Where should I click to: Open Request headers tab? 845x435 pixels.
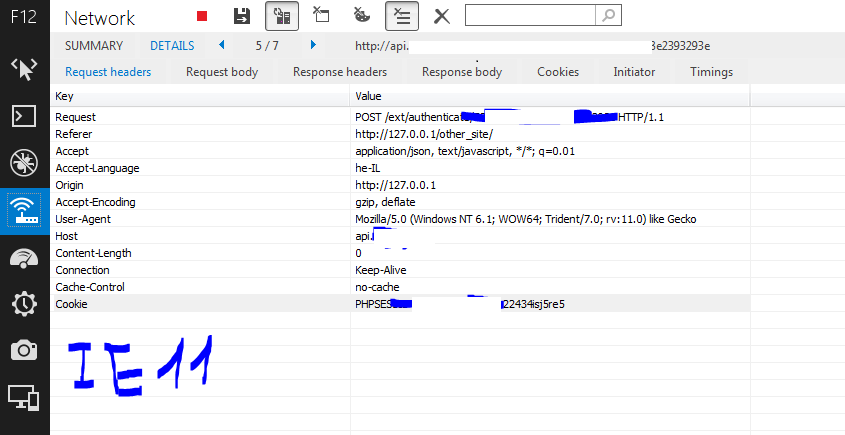click(108, 72)
